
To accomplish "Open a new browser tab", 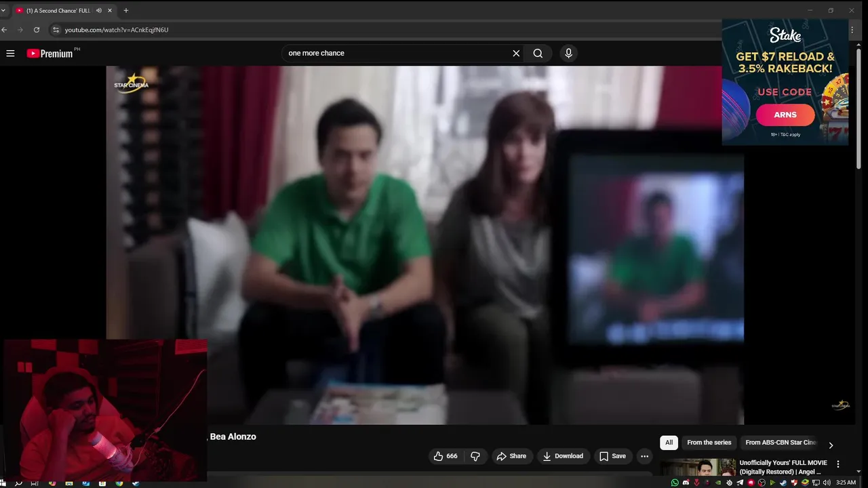I will pos(126,10).
